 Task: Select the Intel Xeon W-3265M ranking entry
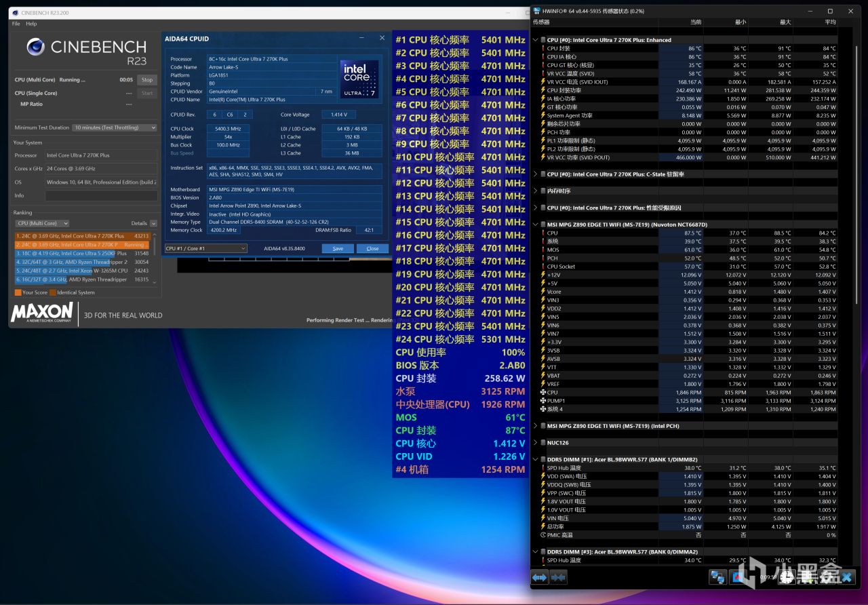point(82,271)
